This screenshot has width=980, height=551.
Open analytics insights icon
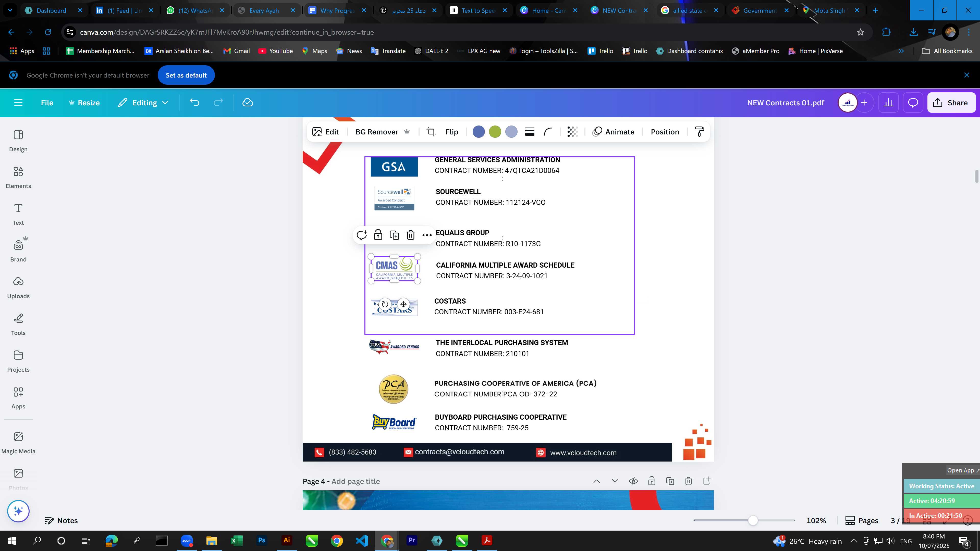(x=888, y=103)
